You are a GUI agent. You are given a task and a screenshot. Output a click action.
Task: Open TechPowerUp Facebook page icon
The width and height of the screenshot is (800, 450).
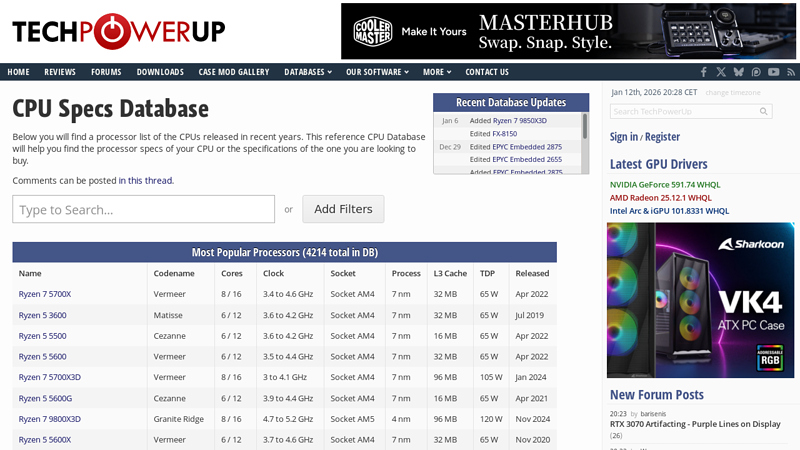(704, 72)
